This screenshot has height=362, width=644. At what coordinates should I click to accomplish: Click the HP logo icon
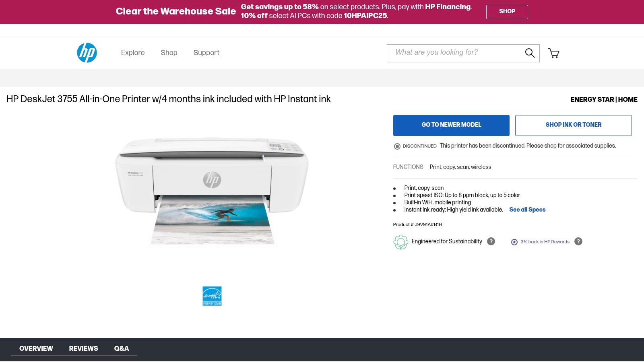pyautogui.click(x=87, y=53)
